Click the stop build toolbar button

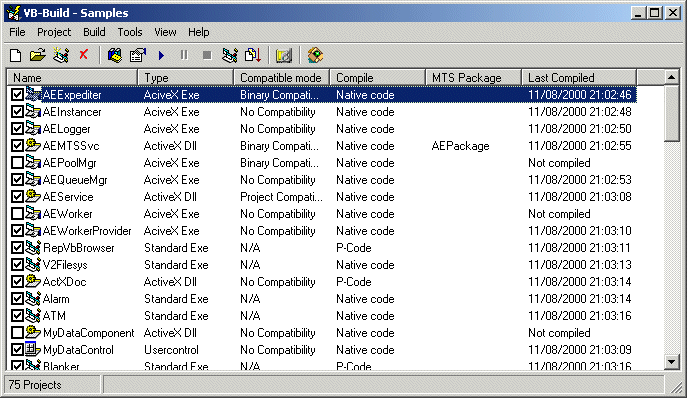[207, 55]
